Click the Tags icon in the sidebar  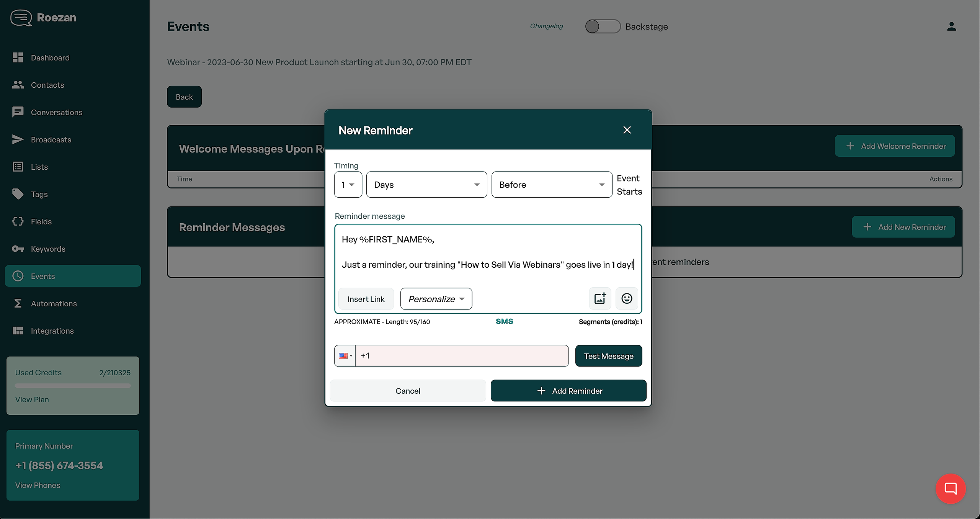click(18, 194)
